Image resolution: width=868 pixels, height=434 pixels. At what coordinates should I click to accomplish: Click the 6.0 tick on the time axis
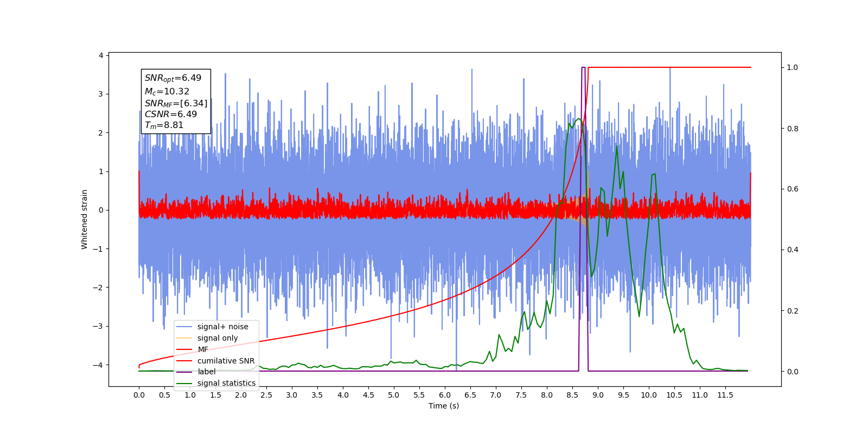tap(445, 395)
